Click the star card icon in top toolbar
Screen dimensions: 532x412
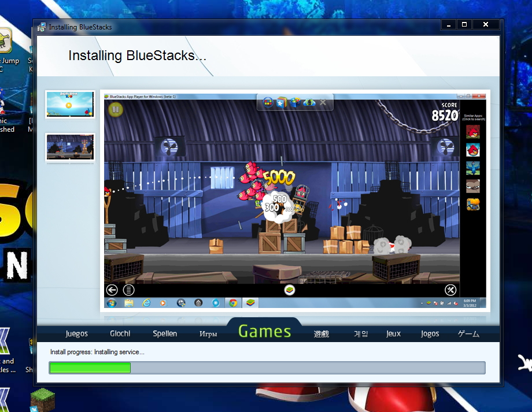pyautogui.click(x=281, y=102)
